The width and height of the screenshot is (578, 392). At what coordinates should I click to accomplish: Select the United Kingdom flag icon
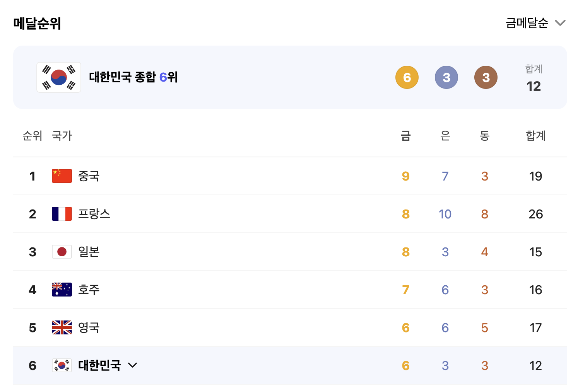pyautogui.click(x=62, y=327)
